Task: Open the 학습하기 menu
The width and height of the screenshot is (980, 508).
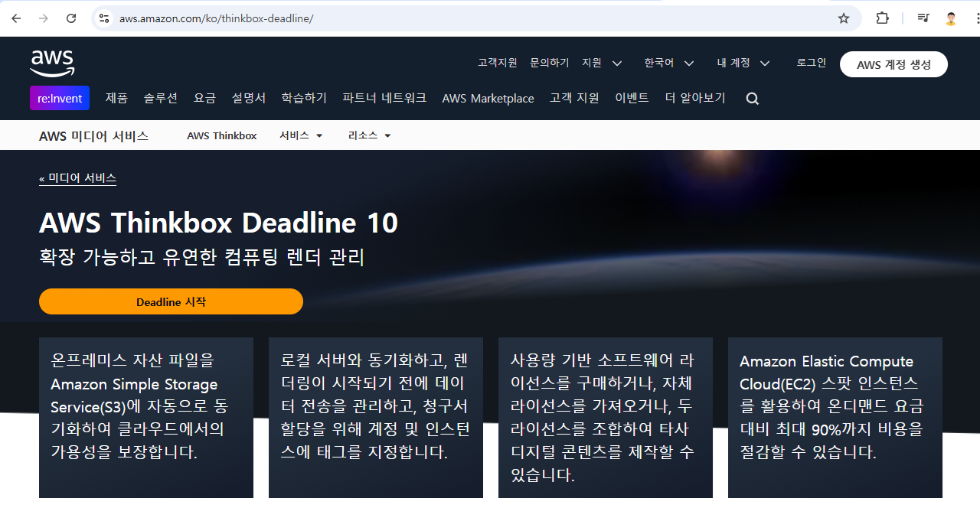Action: tap(304, 98)
